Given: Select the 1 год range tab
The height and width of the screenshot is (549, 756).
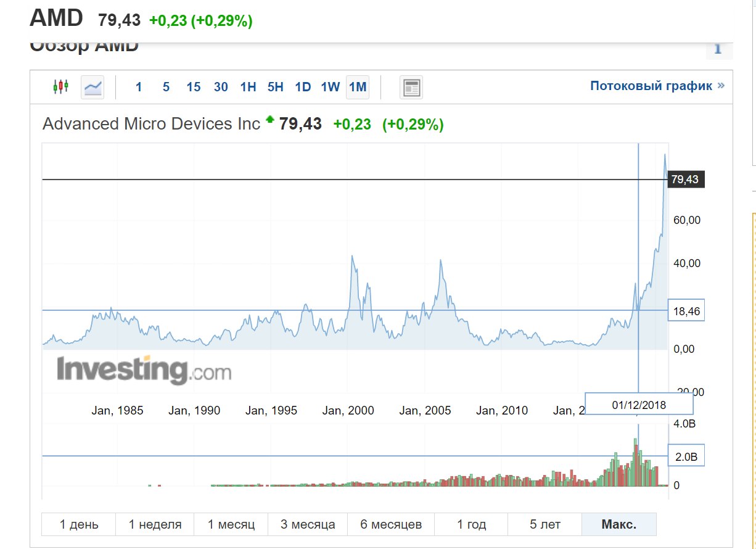Looking at the screenshot, I should (471, 524).
